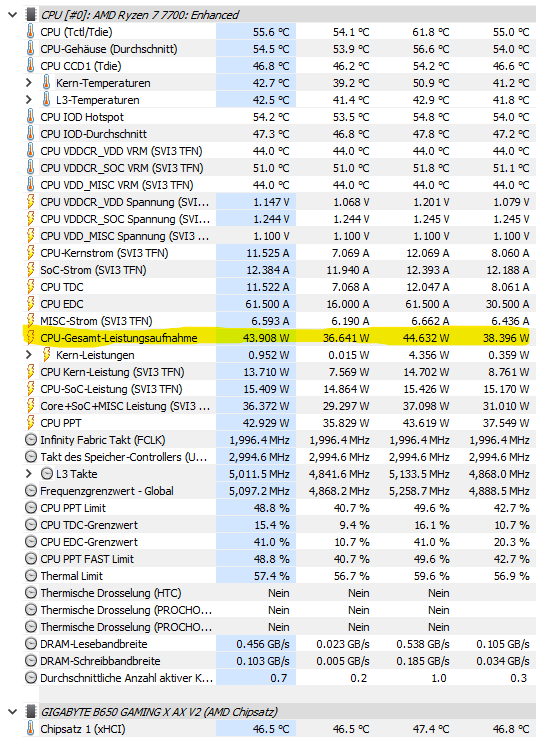Image resolution: width=550 pixels, height=744 pixels.
Task: Expand the L3-Temperaturen row
Action: [28, 100]
